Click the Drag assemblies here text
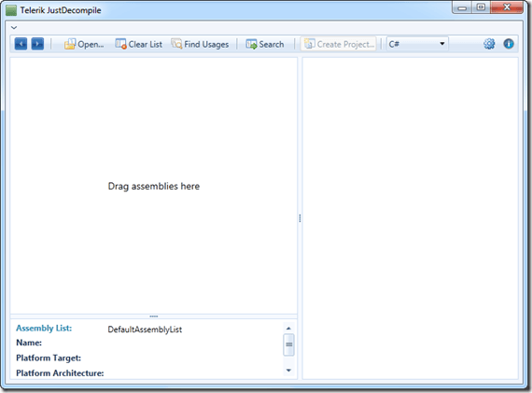Viewport: 532px width, 393px height. coord(154,187)
